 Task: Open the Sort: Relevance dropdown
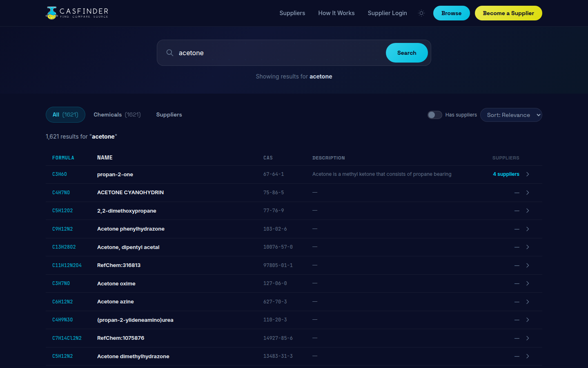point(511,115)
